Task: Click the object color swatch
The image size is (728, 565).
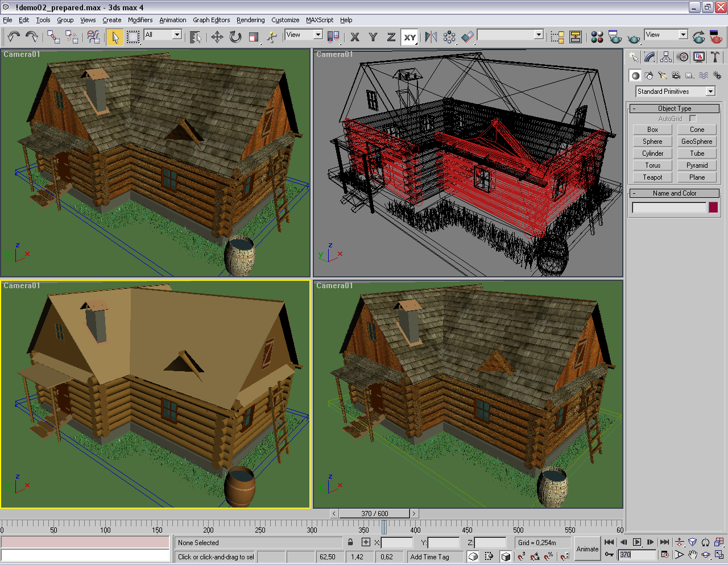Action: click(x=713, y=207)
